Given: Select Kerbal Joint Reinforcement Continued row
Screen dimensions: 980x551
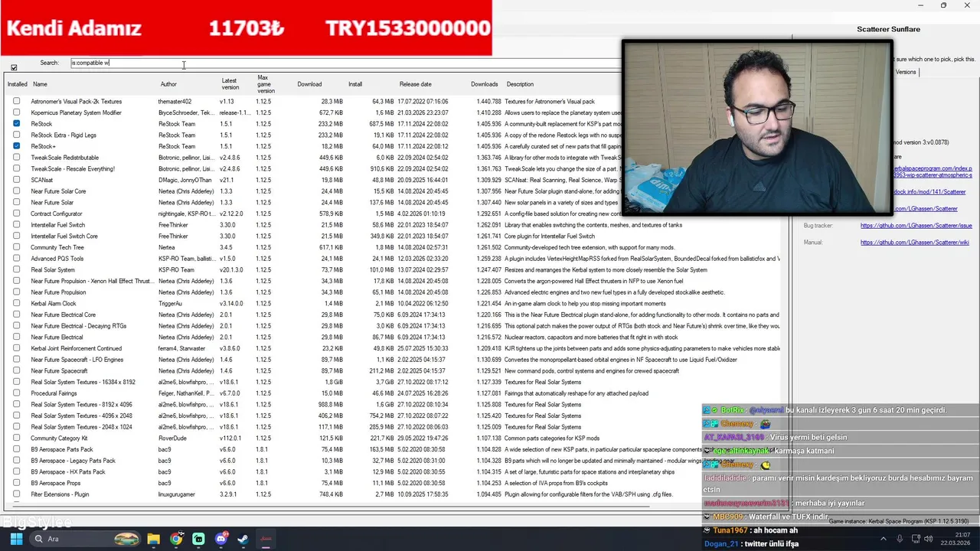Looking at the screenshot, I should click(394, 348).
